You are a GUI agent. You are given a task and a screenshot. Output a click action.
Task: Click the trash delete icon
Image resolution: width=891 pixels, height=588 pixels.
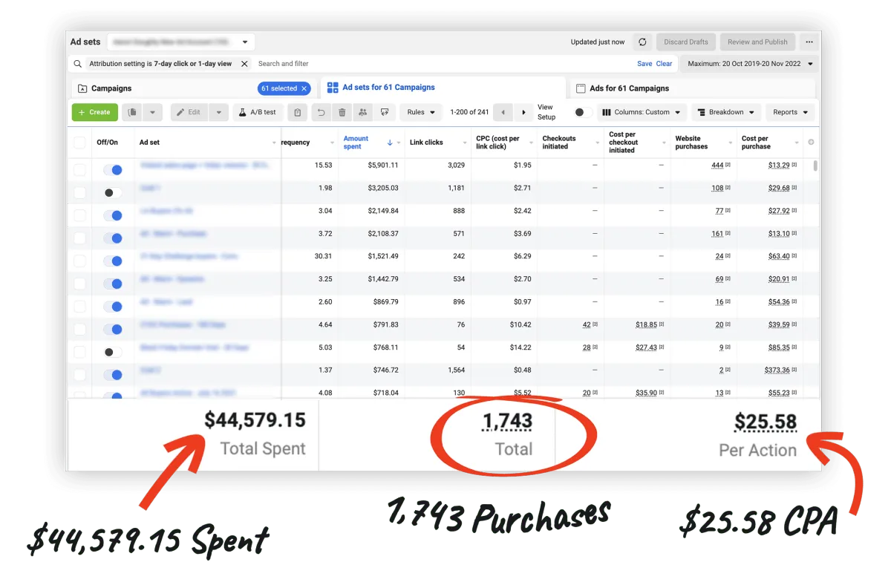click(x=342, y=112)
